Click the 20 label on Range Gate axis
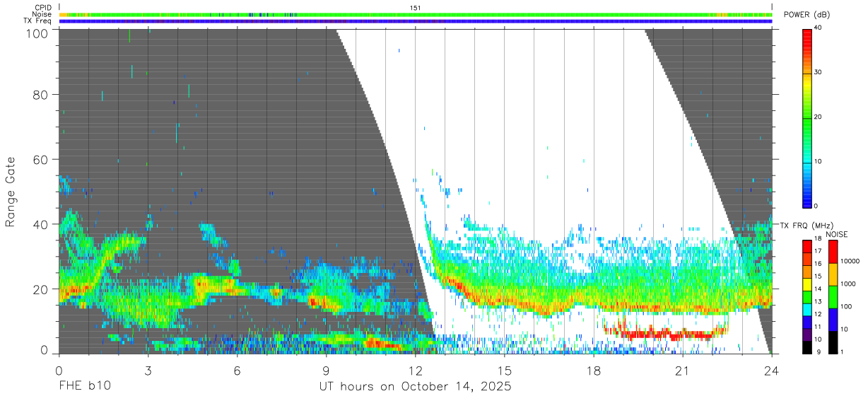 pos(40,289)
